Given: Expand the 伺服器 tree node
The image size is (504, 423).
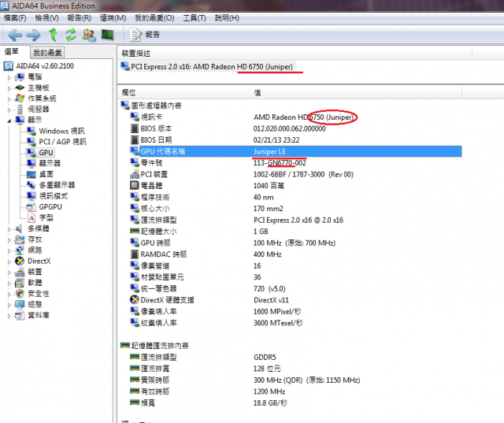Looking at the screenshot, I should [9, 110].
